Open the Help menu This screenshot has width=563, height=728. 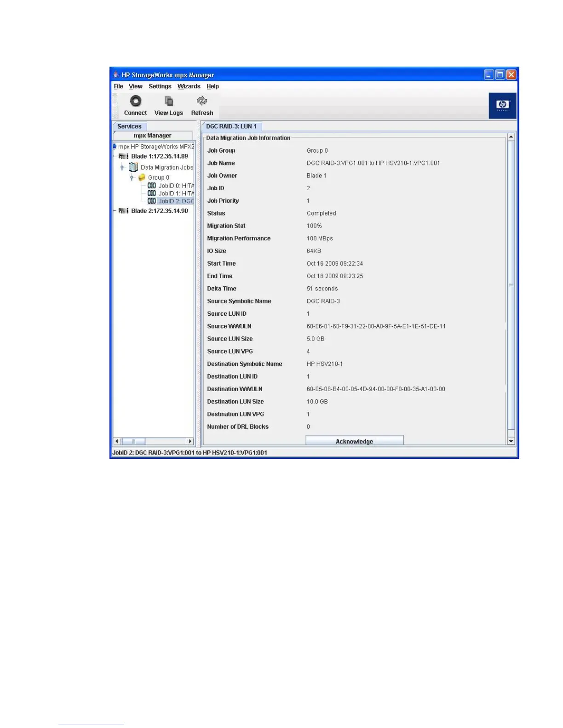[213, 86]
